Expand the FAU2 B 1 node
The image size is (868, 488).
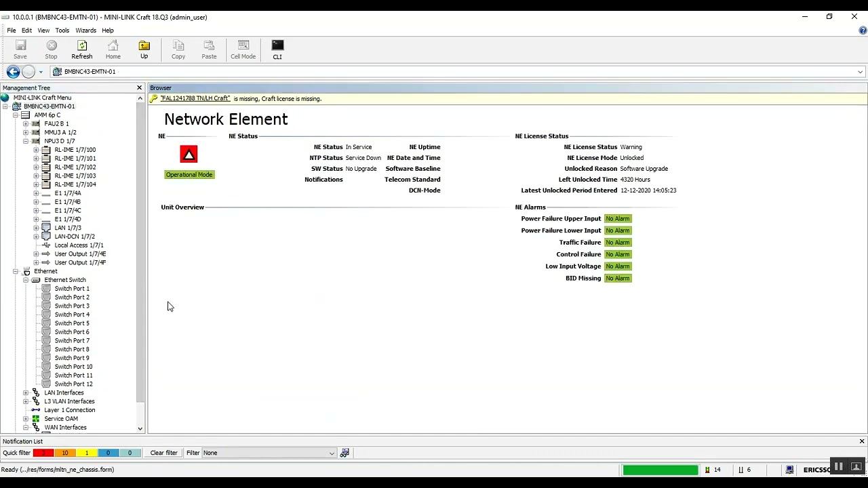[x=26, y=124]
